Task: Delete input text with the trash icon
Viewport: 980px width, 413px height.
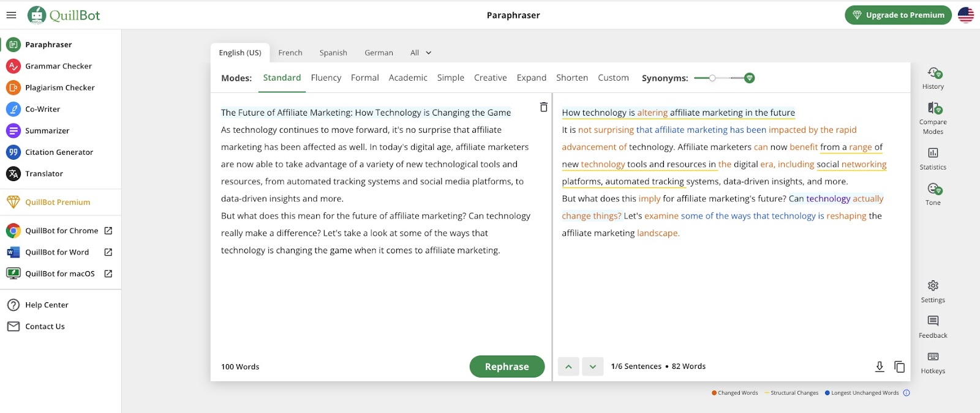Action: coord(543,107)
